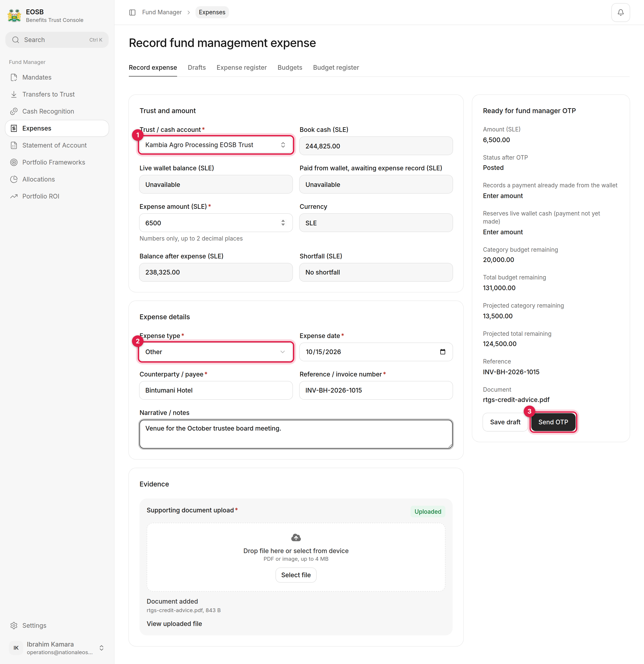This screenshot has height=664, width=644.
Task: Expand the Ibrahim Kamara account menu
Action: point(101,648)
